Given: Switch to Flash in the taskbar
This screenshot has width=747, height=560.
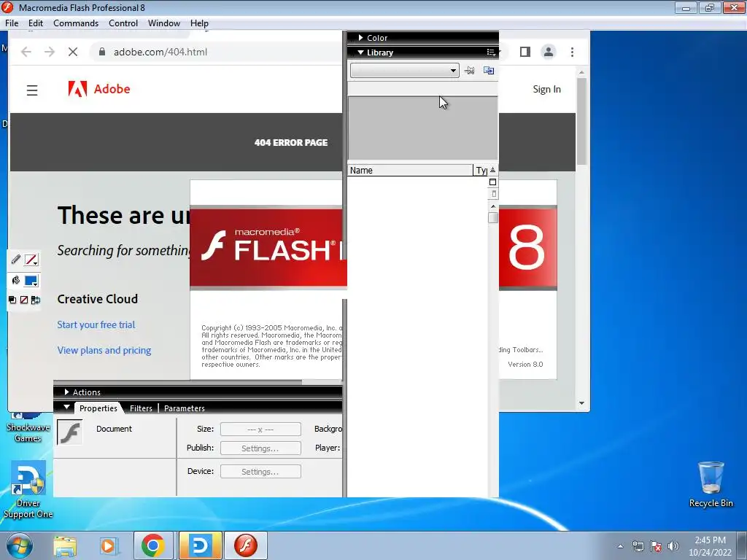Looking at the screenshot, I should point(246,545).
